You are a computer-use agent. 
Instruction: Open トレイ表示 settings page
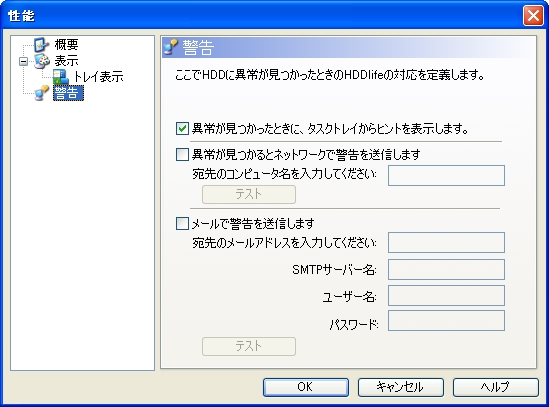point(98,77)
